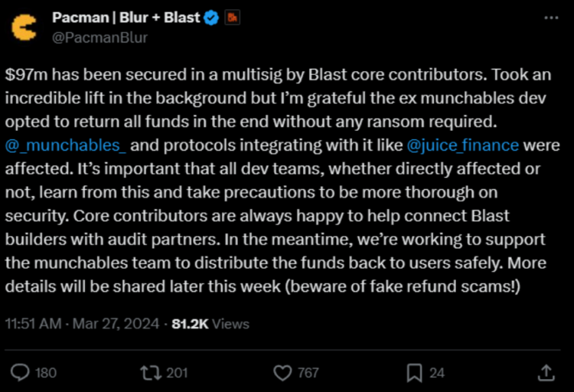Viewport: 574px width, 392px height.
Task: Click the orange affiliation badge beside the name
Action: tap(230, 17)
